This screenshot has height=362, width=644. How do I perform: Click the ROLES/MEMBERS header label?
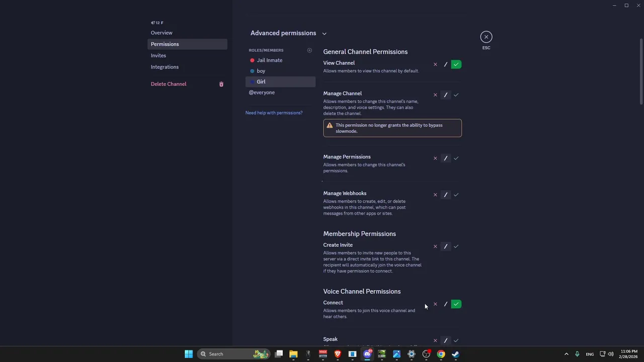point(266,50)
